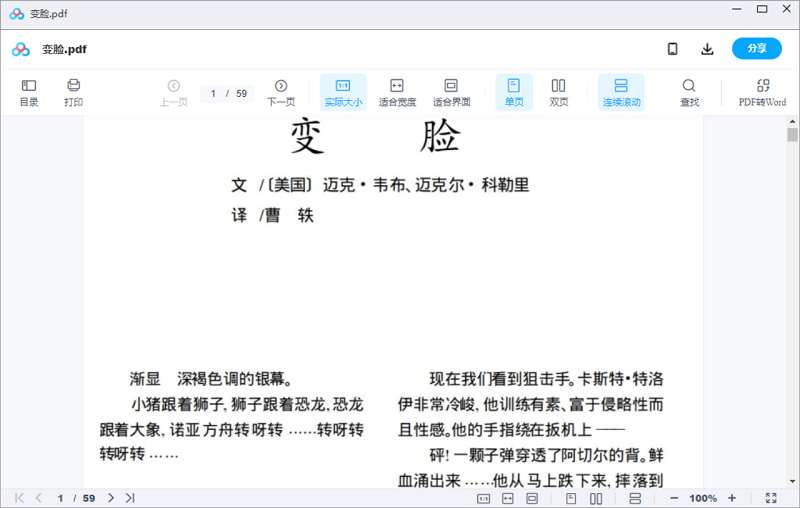This screenshot has height=508, width=800.
Task: Switch to 双页 two-page view
Action: pyautogui.click(x=559, y=92)
